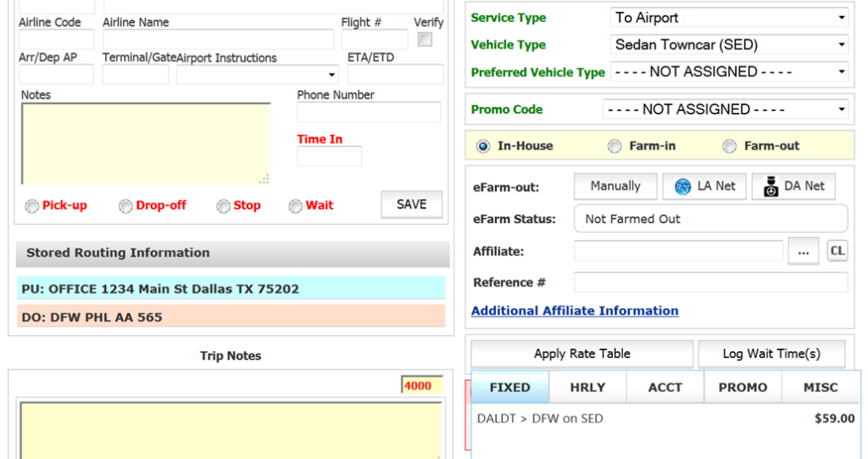
Task: Click the DA Net eFarm-out button
Action: tap(793, 187)
